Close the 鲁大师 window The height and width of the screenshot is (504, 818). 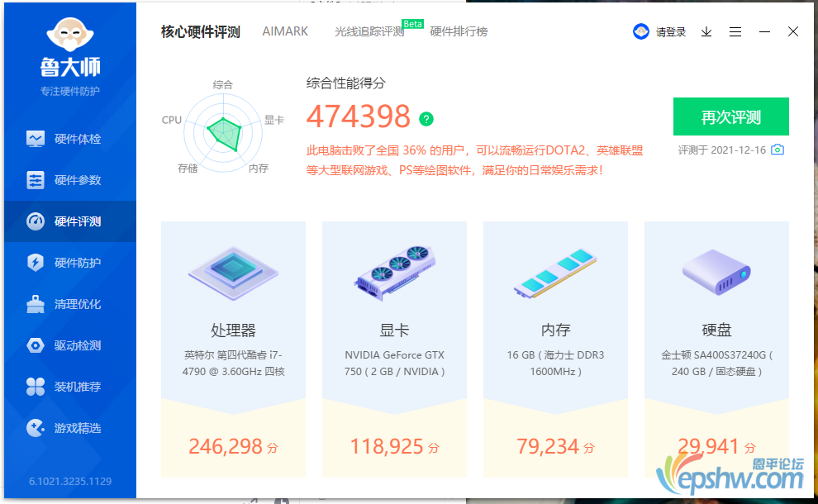tap(793, 32)
